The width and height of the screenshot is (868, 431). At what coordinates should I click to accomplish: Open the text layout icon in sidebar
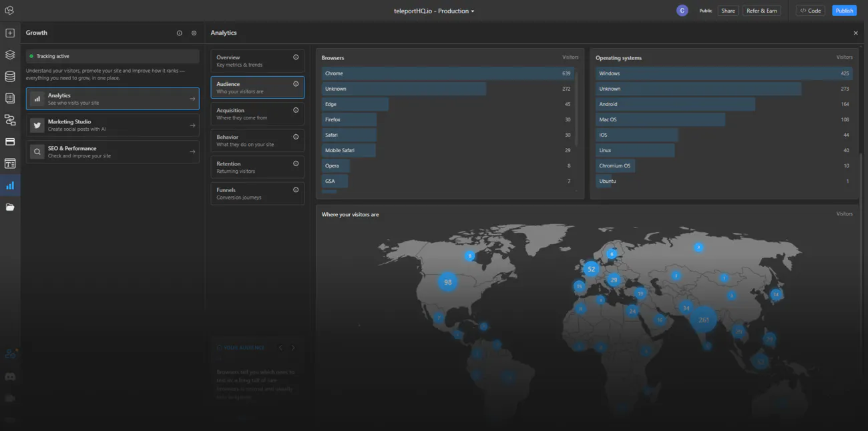[x=10, y=163]
